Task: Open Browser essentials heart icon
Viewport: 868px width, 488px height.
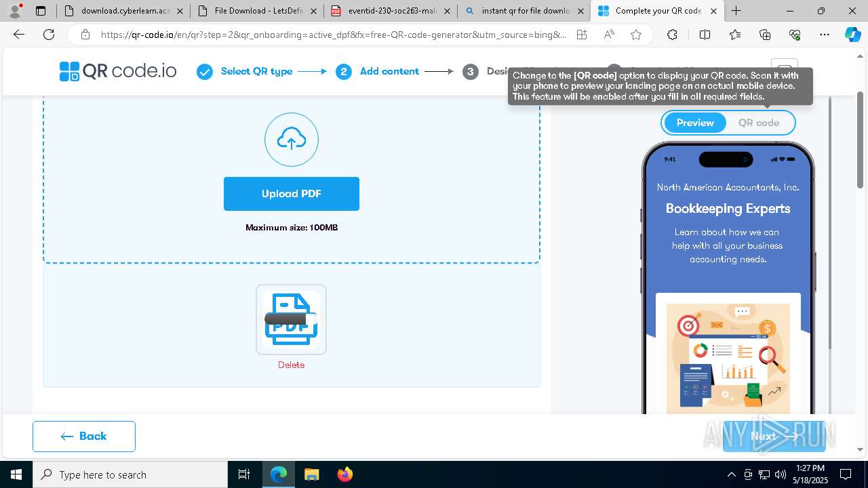Action: click(795, 35)
